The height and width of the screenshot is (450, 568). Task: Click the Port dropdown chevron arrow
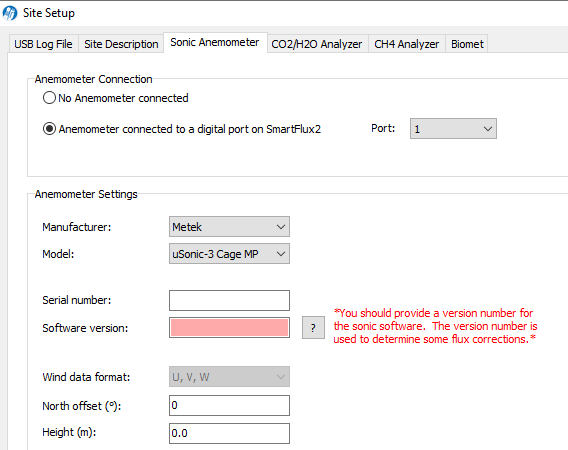[x=488, y=129]
